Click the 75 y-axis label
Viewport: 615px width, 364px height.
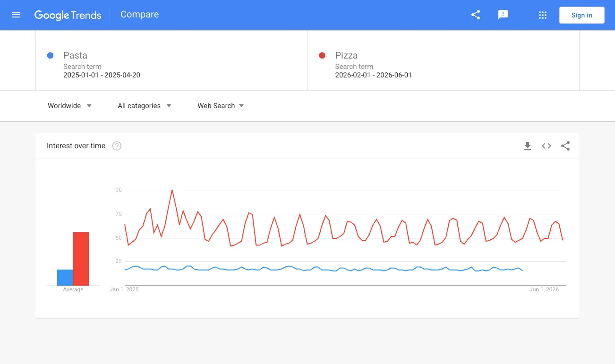coord(118,214)
